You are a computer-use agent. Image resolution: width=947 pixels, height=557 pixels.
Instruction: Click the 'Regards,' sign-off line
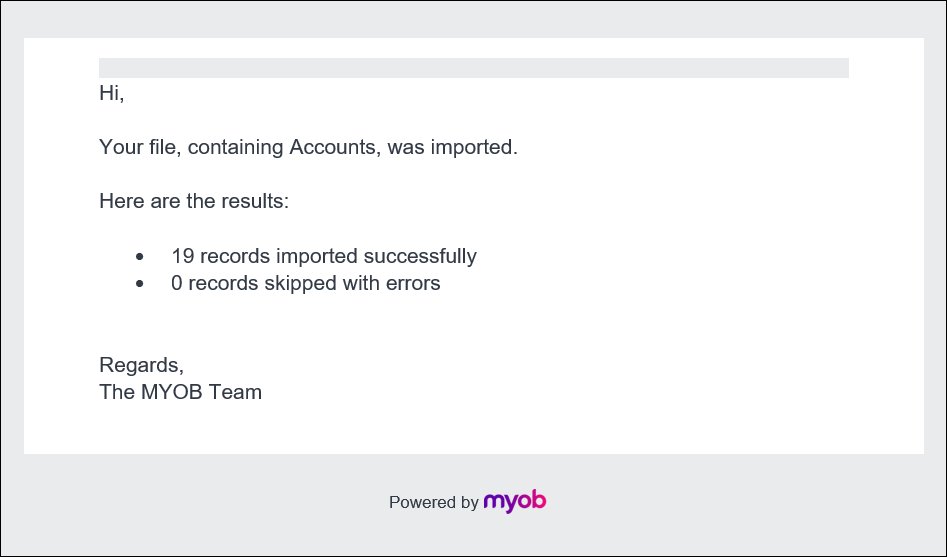point(141,365)
